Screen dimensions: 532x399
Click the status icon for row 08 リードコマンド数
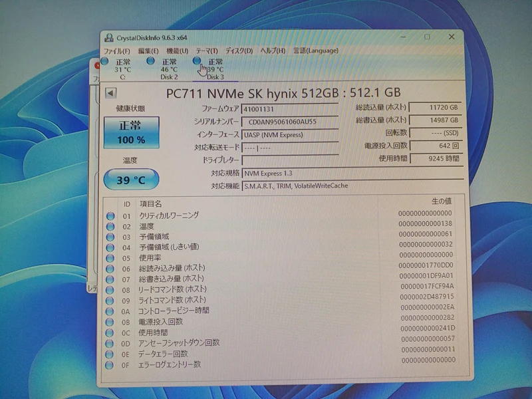110,290
